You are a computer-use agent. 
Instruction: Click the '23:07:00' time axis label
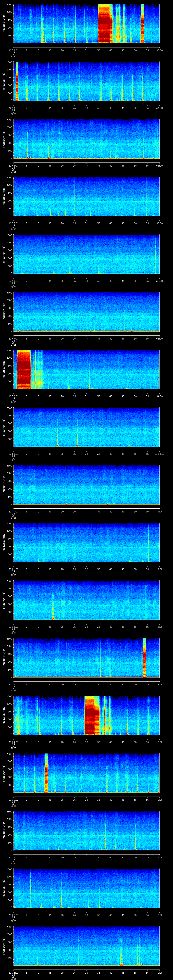13,915
